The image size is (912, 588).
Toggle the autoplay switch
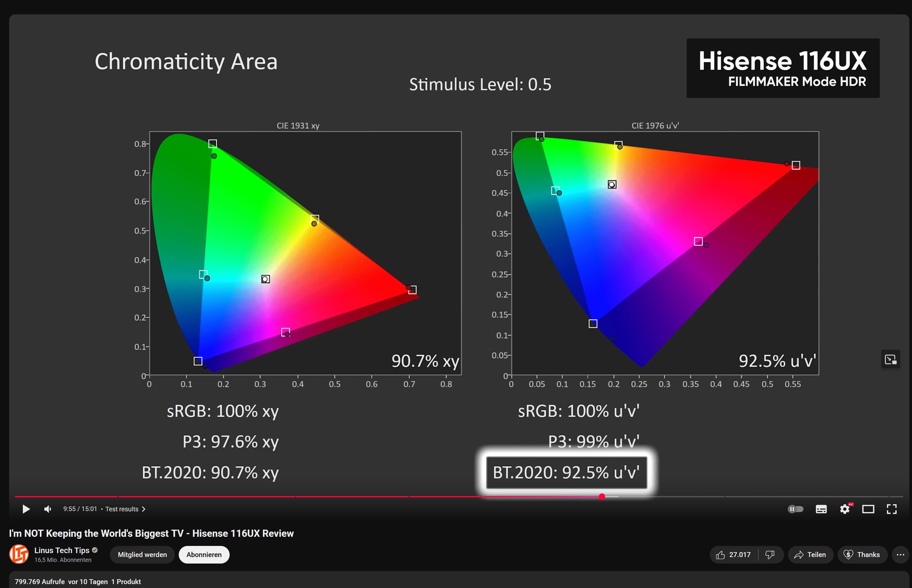tap(796, 509)
